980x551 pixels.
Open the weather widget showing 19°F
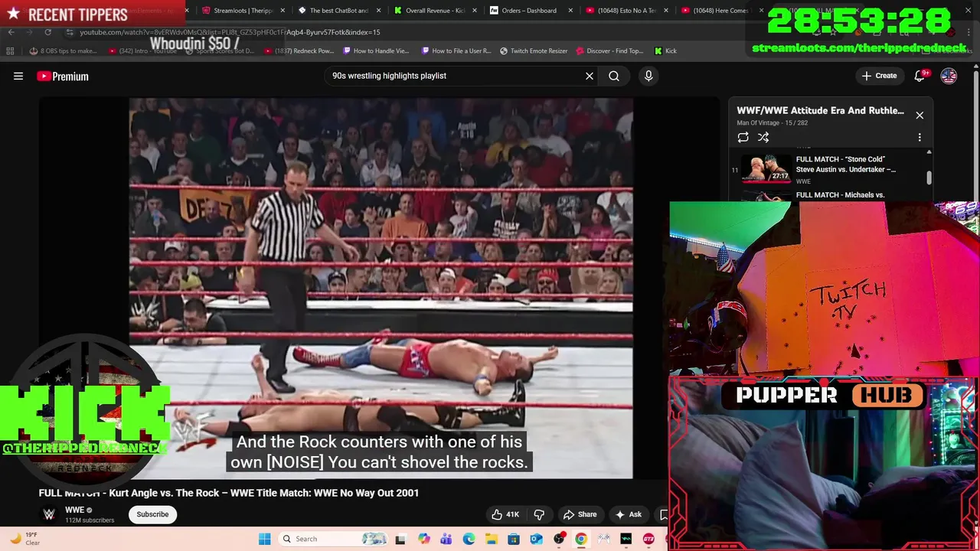[x=24, y=539]
